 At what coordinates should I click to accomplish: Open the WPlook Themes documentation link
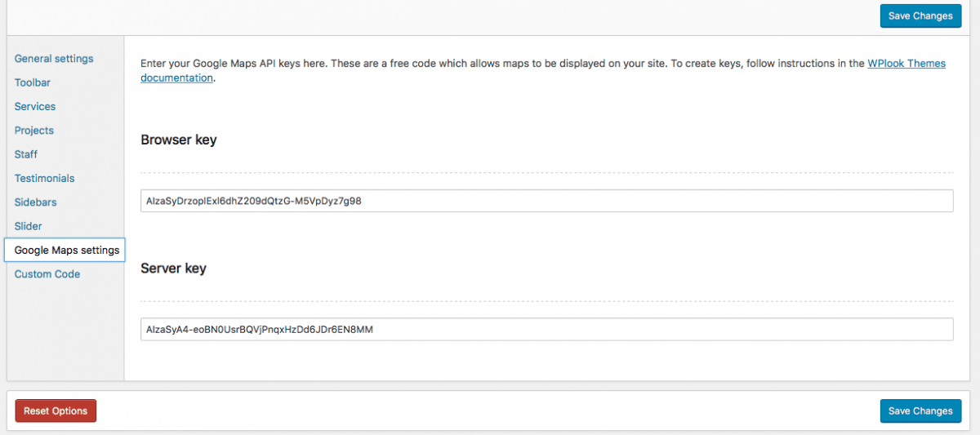pyautogui.click(x=906, y=64)
